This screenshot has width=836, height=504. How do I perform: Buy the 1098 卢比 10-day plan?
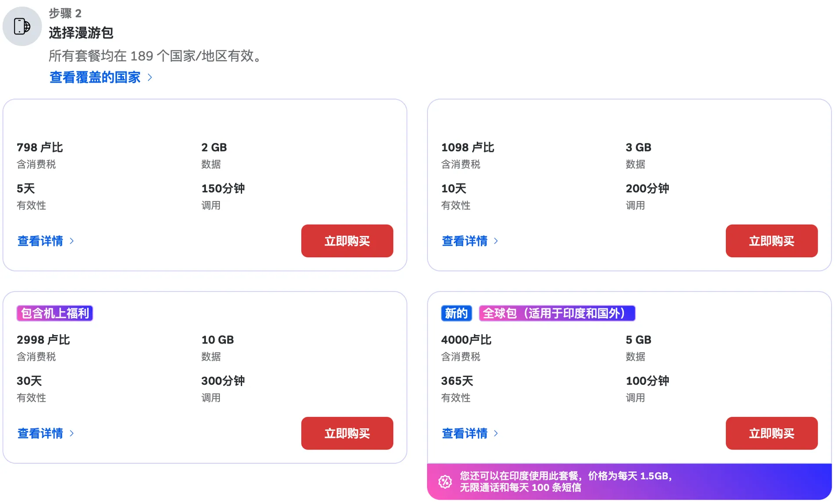pyautogui.click(x=772, y=241)
